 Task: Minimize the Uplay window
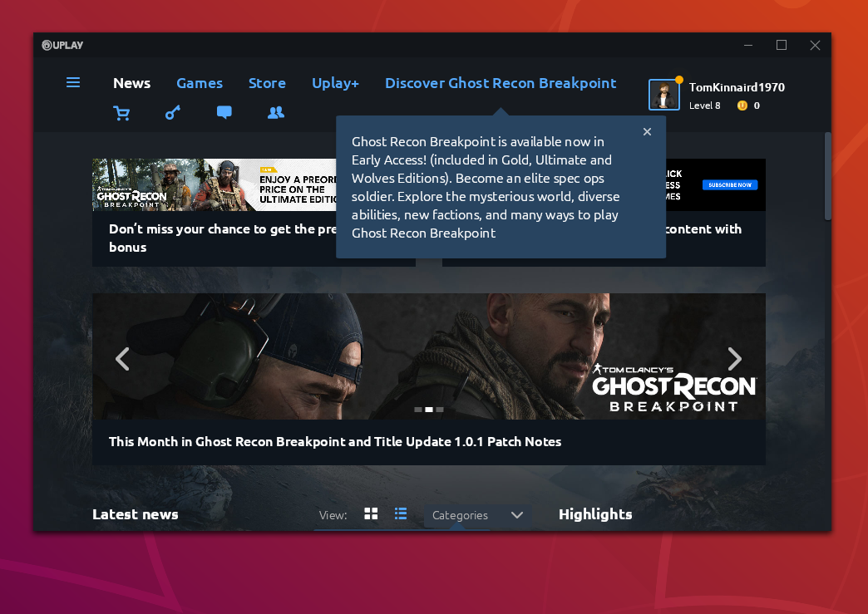click(x=748, y=46)
